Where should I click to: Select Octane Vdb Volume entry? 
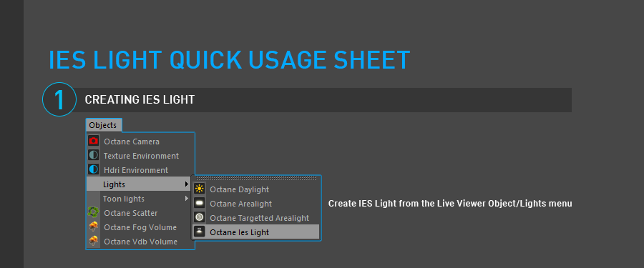[x=140, y=242]
